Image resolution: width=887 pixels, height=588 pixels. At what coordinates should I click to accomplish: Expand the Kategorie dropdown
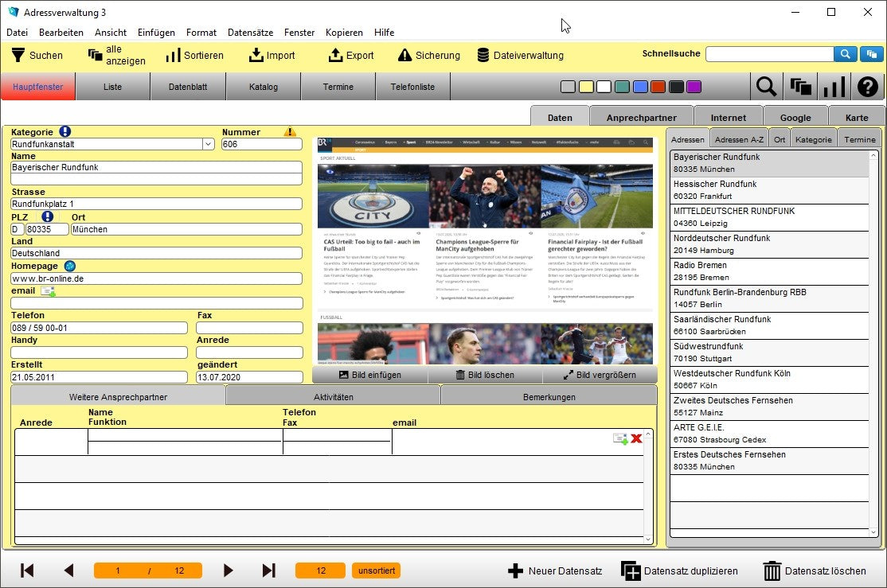[x=208, y=144]
